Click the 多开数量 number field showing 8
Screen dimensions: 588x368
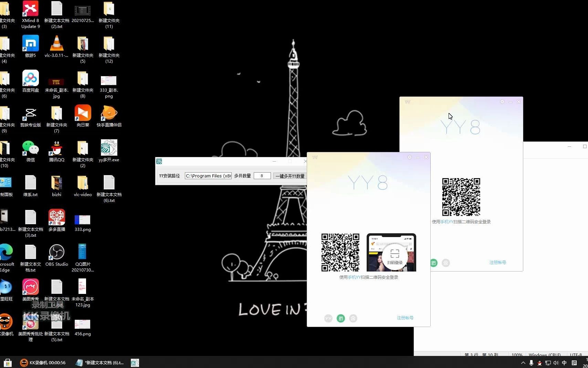(262, 176)
